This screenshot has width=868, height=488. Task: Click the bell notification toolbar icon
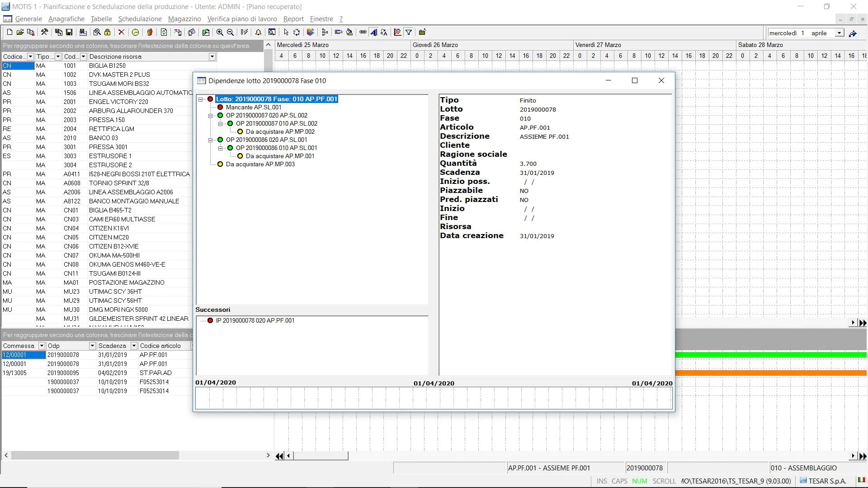[258, 32]
